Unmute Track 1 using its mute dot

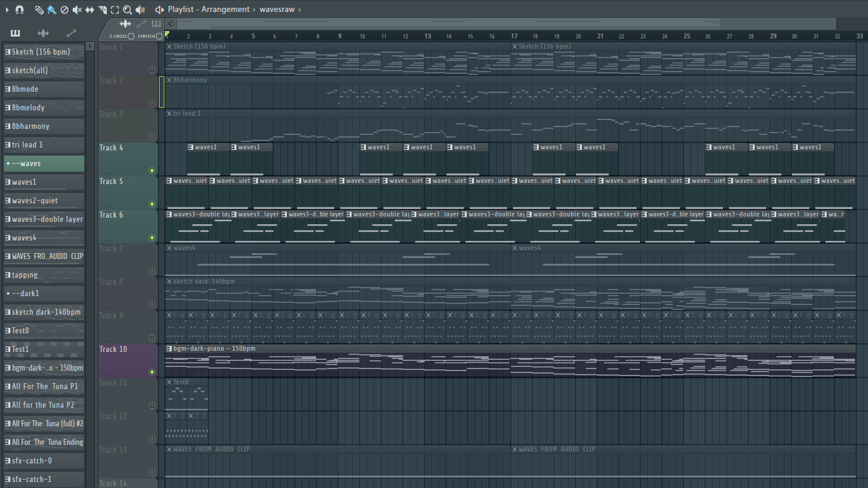click(x=152, y=70)
